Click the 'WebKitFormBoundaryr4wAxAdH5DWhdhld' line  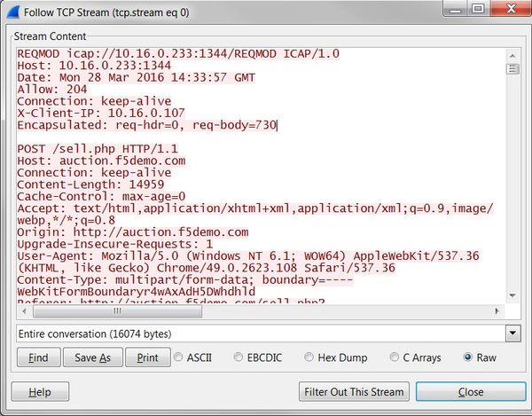pyautogui.click(x=136, y=292)
